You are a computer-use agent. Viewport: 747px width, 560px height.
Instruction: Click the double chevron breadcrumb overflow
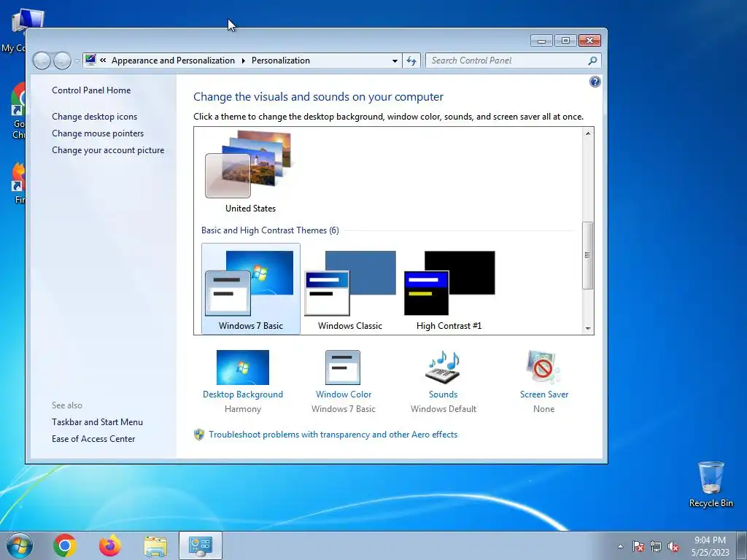coord(103,61)
